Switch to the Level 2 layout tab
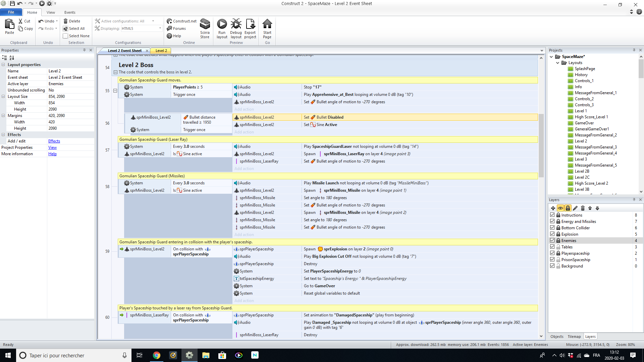The width and height of the screenshot is (644, 362). click(161, 51)
